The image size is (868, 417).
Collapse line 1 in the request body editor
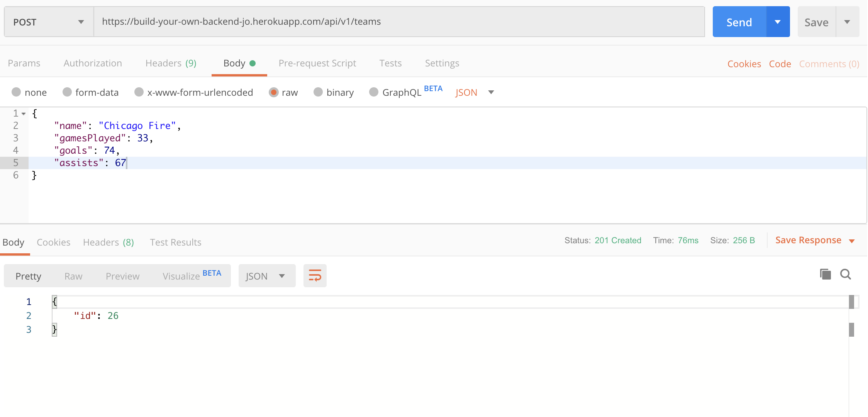[x=23, y=113]
